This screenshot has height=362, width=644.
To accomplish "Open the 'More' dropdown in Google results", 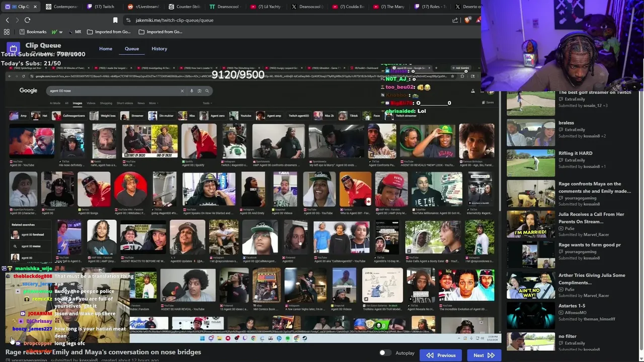I will coord(152,103).
